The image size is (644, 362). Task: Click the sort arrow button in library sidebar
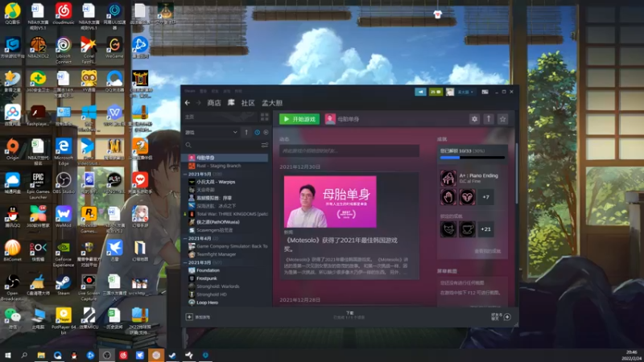point(246,132)
